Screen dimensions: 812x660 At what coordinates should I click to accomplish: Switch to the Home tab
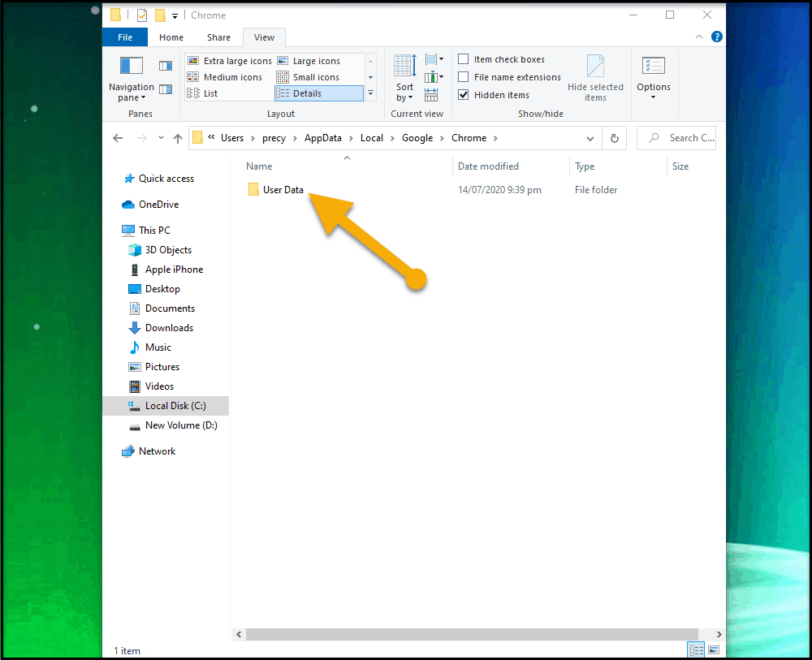[x=171, y=37]
